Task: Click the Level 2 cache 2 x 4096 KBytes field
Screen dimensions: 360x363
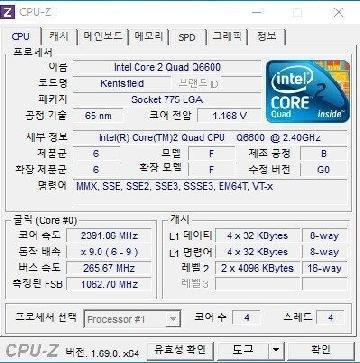Action: pos(257,268)
